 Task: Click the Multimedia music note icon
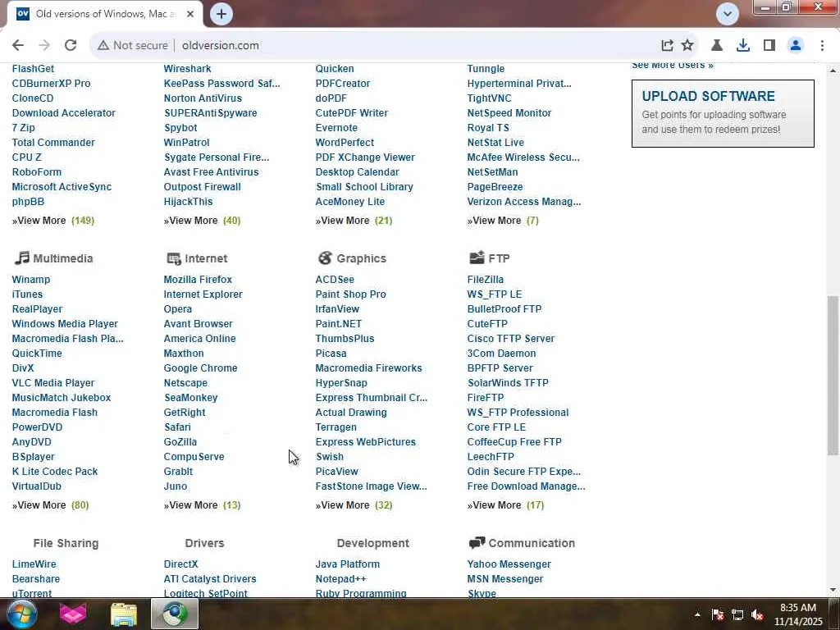(21, 258)
